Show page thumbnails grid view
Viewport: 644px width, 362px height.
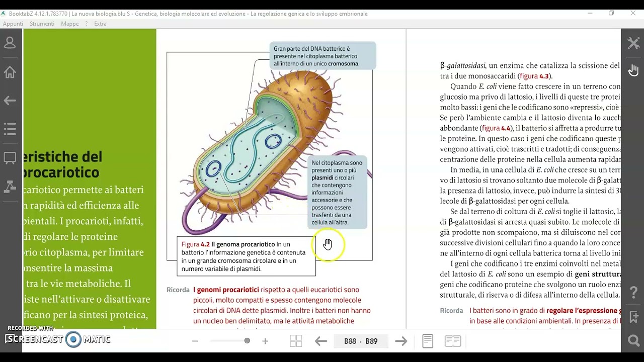coord(296,341)
